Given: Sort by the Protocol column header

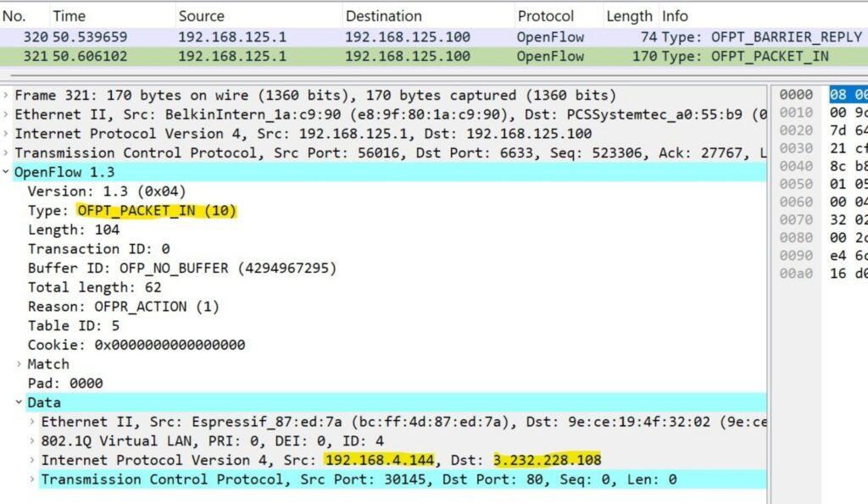Looking at the screenshot, I should 546,16.
